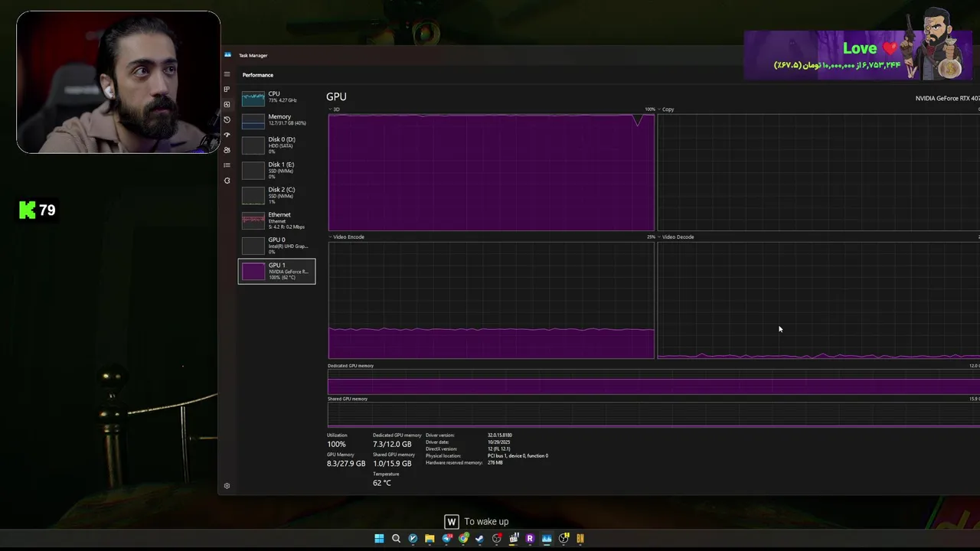This screenshot has height=551, width=980.
Task: Open Steam from the taskbar
Action: pyautogui.click(x=480, y=539)
